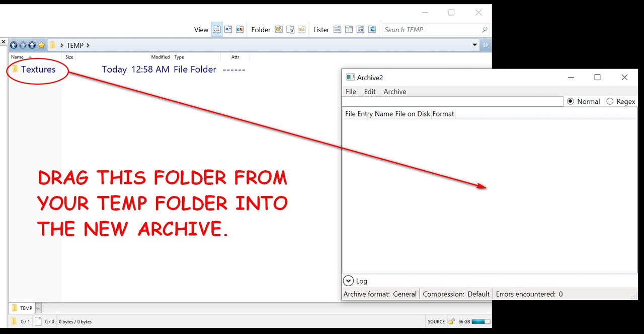Sort by the Modified column header
The image size is (644, 334).
tap(160, 57)
